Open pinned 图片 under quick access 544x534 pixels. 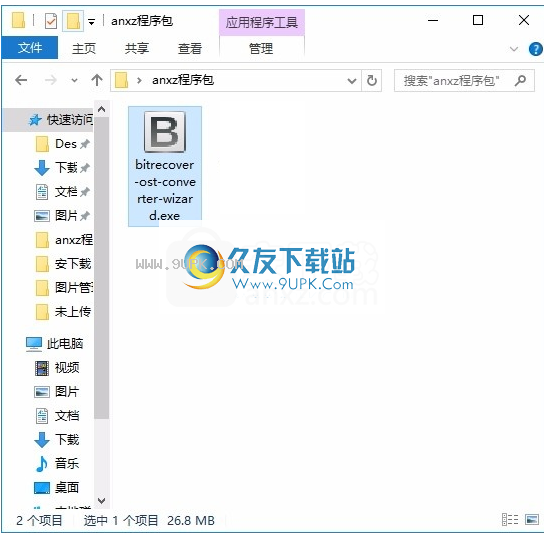coord(62,216)
